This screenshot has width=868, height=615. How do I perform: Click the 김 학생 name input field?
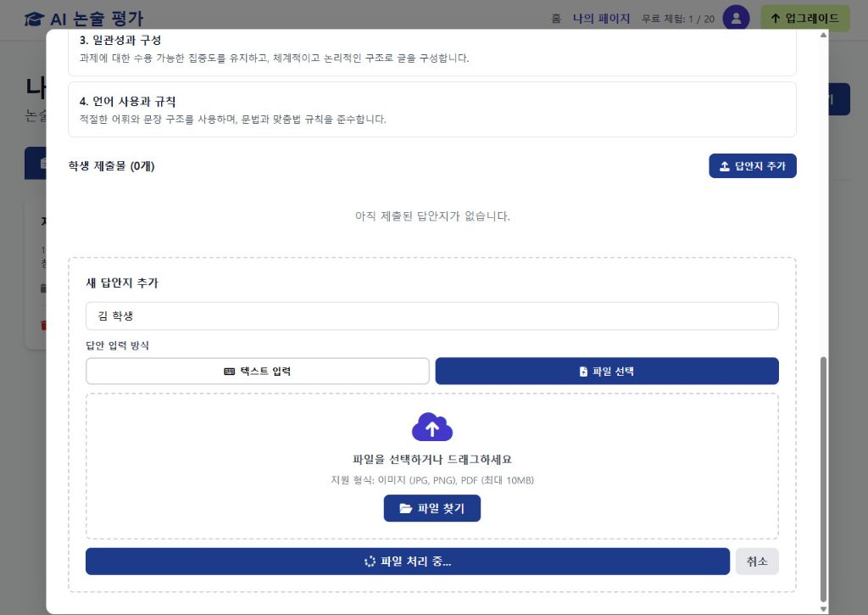tap(432, 316)
